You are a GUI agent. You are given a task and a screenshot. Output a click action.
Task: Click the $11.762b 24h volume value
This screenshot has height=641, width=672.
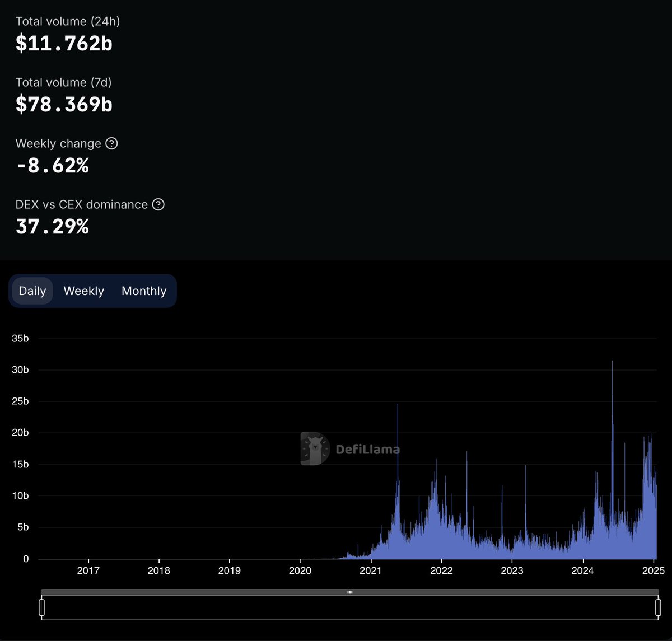click(x=64, y=43)
